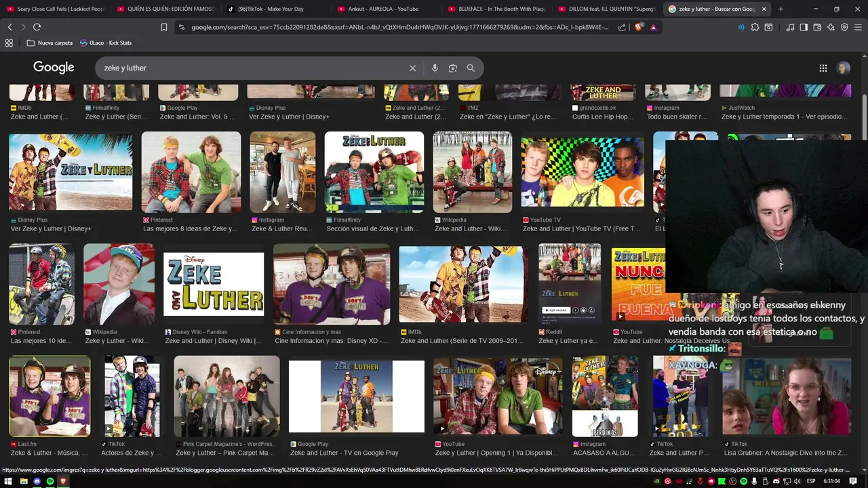Go back to the previous page
The height and width of the screenshot is (488, 868).
click(x=9, y=27)
